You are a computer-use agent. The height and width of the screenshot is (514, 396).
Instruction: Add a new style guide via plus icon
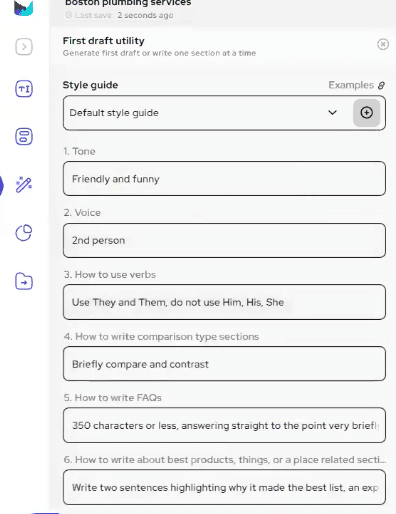point(366,113)
